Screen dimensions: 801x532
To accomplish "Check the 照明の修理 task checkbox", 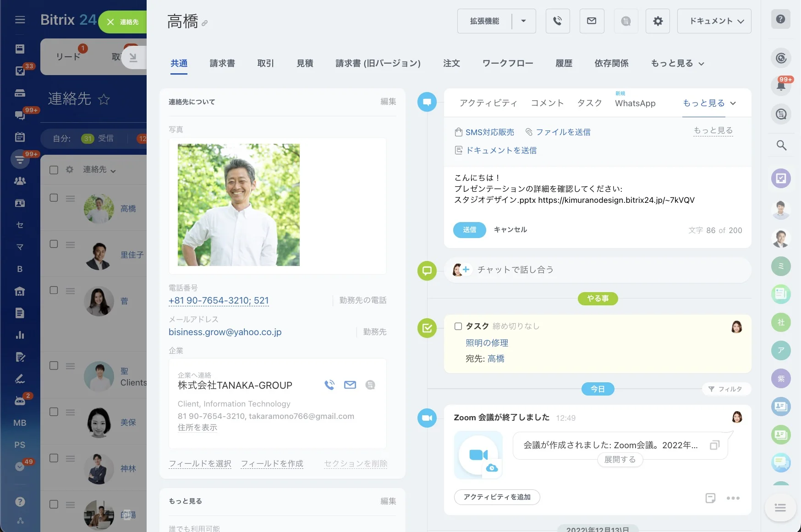I will click(458, 326).
